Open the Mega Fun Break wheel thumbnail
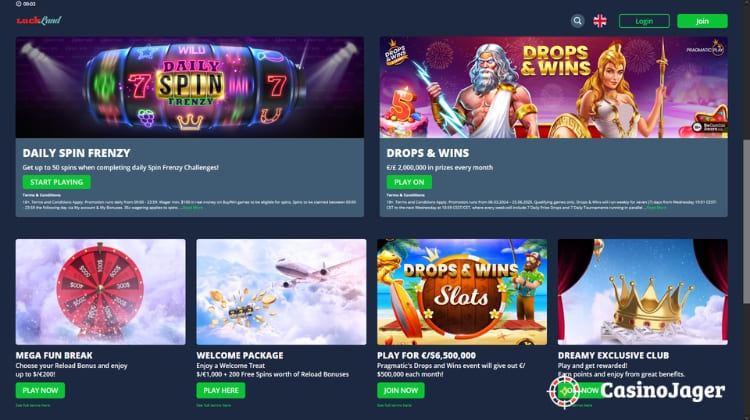750x420 pixels. tap(100, 292)
